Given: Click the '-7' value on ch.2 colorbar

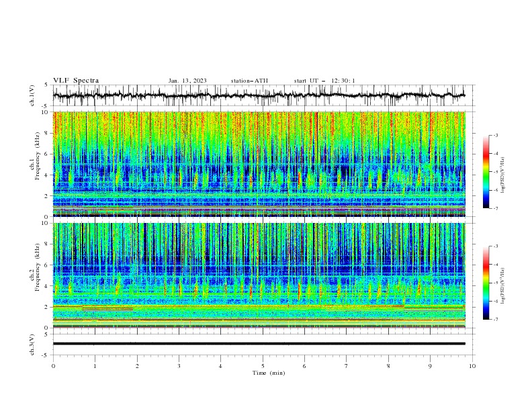Looking at the screenshot, I should click(x=495, y=320).
